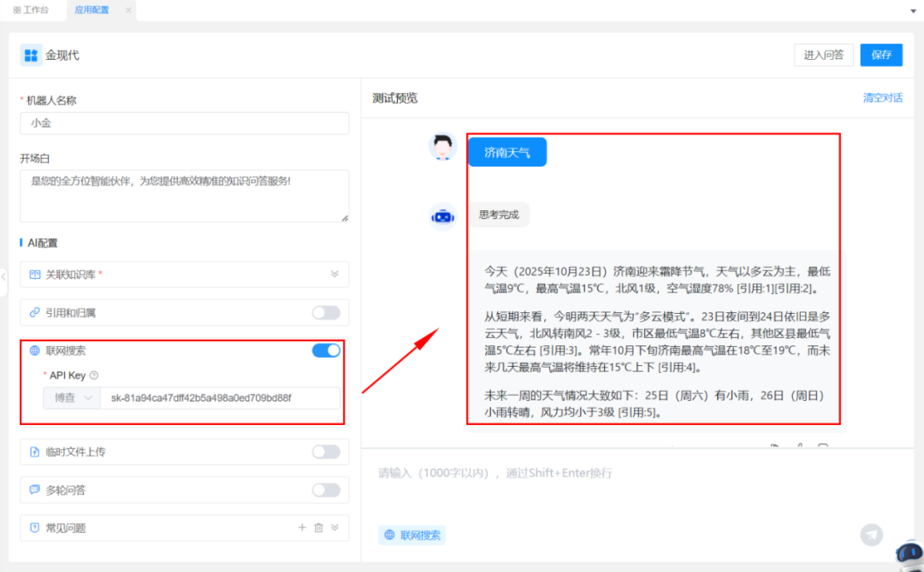
Task: Click the plus icon in the 常见问题 row
Action: tap(303, 528)
